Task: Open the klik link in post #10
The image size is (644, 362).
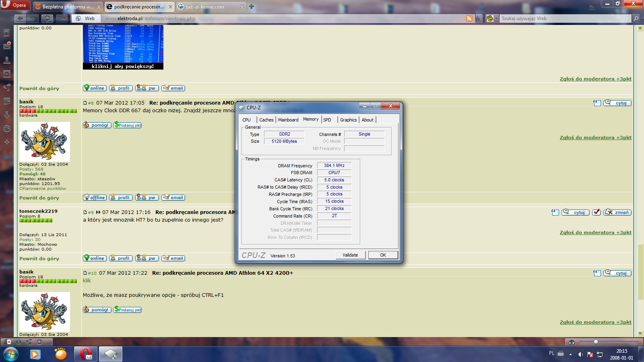Action: 87,281
